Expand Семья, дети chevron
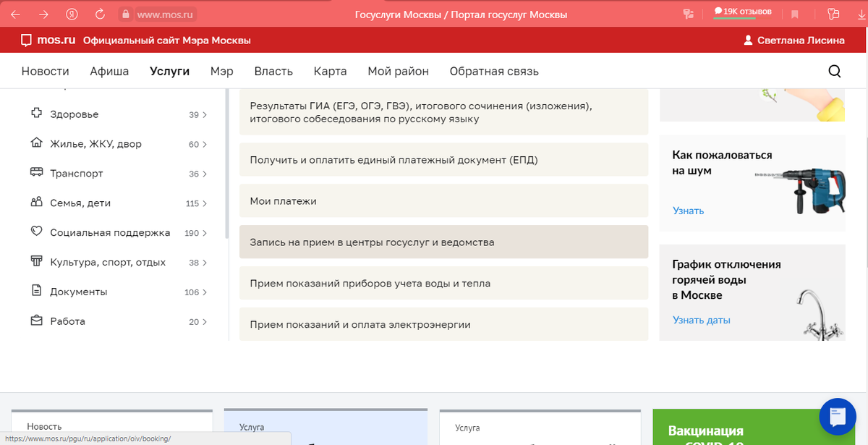The image size is (868, 445). pyautogui.click(x=205, y=204)
